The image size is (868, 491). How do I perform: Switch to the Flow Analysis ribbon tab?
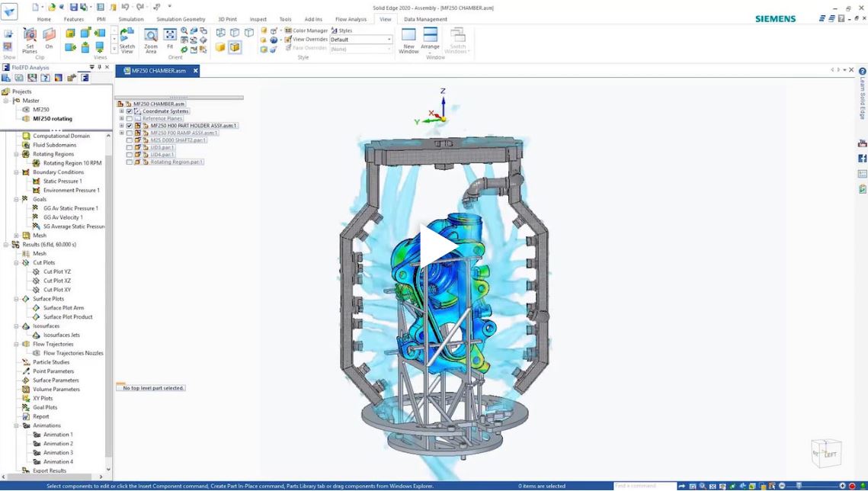[351, 19]
